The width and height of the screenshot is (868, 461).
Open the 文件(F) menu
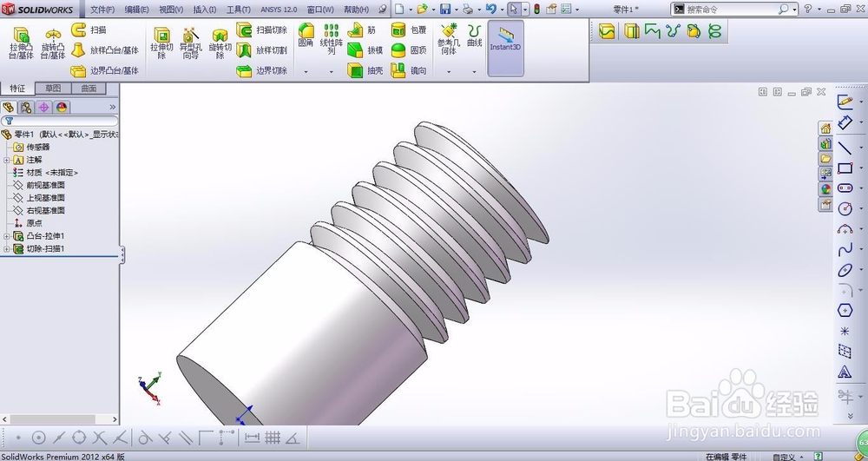102,10
